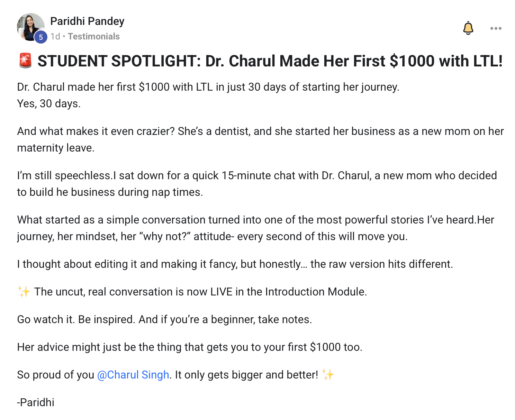This screenshot has height=420, width=515.
Task: Click the "Yes, 30 days." line
Action: tap(49, 103)
